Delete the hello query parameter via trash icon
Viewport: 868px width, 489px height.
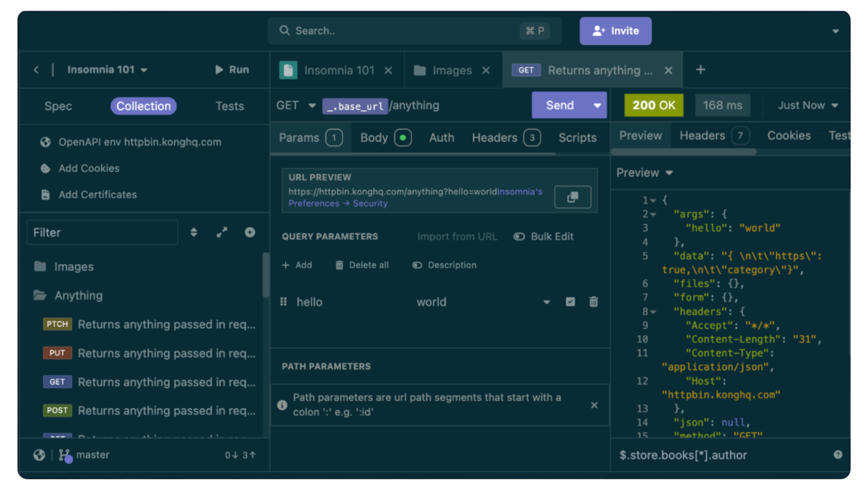point(593,301)
